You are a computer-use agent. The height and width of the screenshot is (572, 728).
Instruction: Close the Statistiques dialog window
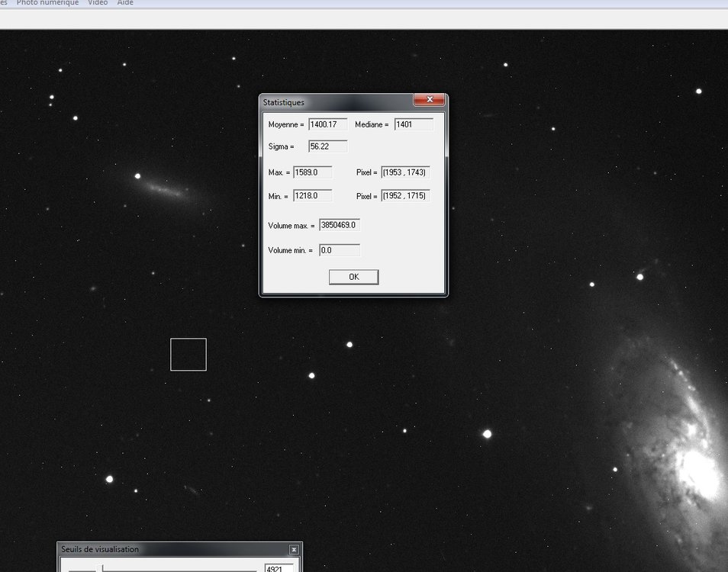tap(430, 100)
